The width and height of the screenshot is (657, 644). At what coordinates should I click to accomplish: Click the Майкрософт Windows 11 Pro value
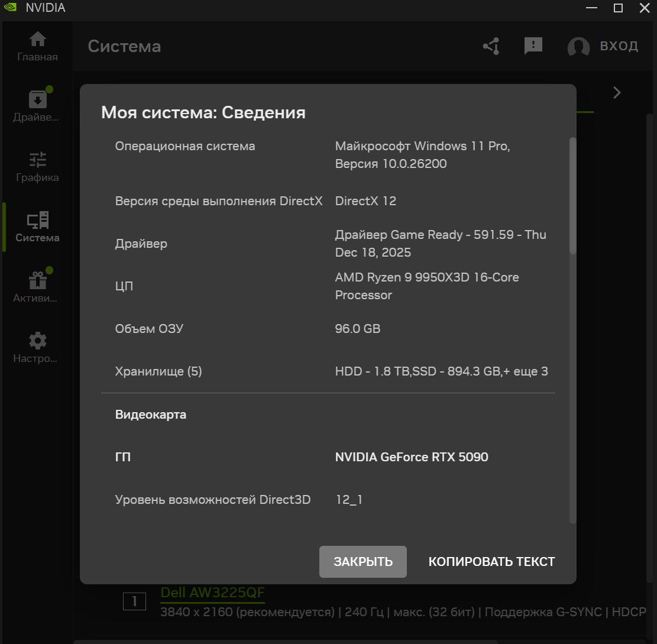tap(422, 154)
